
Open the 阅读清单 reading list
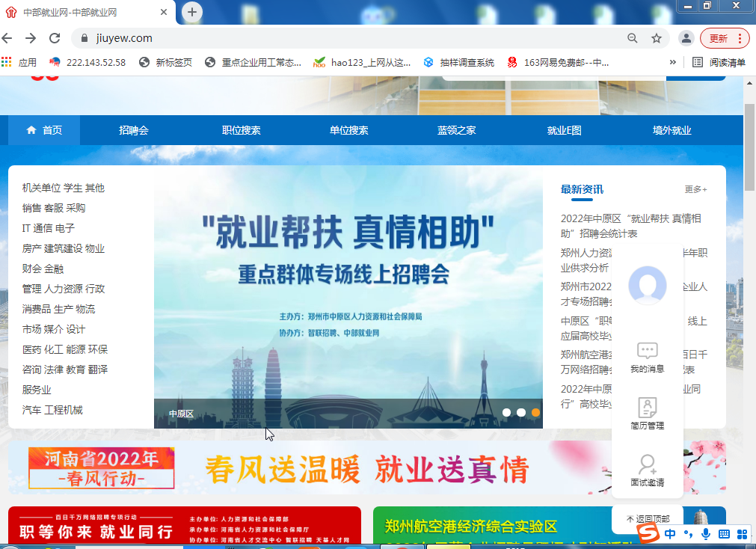[719, 62]
